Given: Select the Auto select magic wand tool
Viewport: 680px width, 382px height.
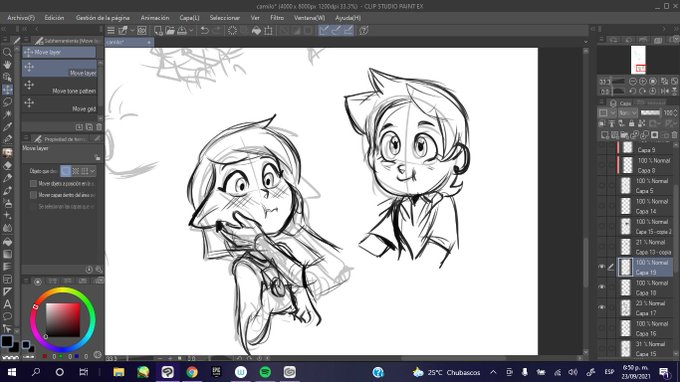Looking at the screenshot, I should click(x=7, y=115).
